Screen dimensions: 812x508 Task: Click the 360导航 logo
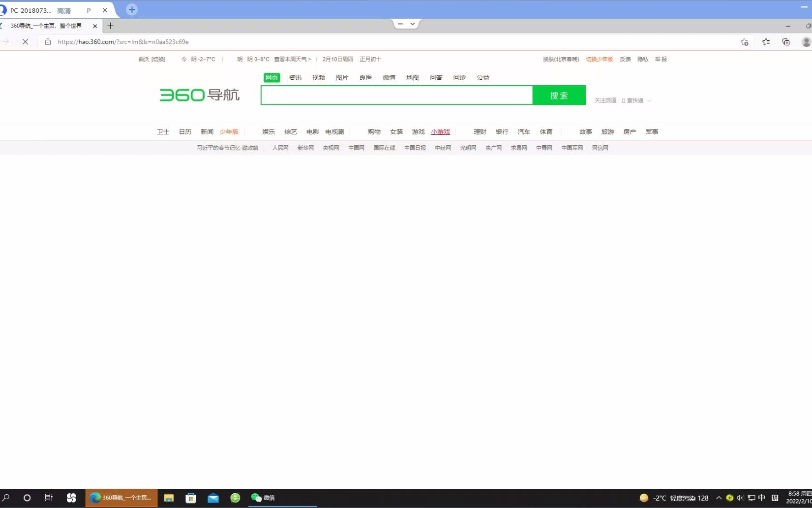199,95
